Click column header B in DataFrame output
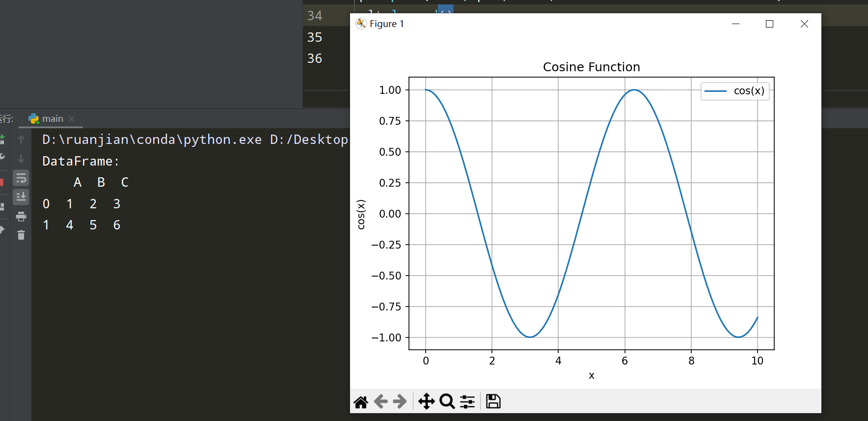 pos(101,182)
